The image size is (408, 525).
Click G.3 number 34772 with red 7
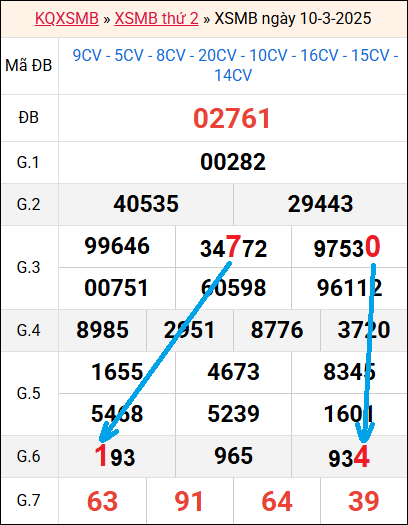(x=233, y=247)
